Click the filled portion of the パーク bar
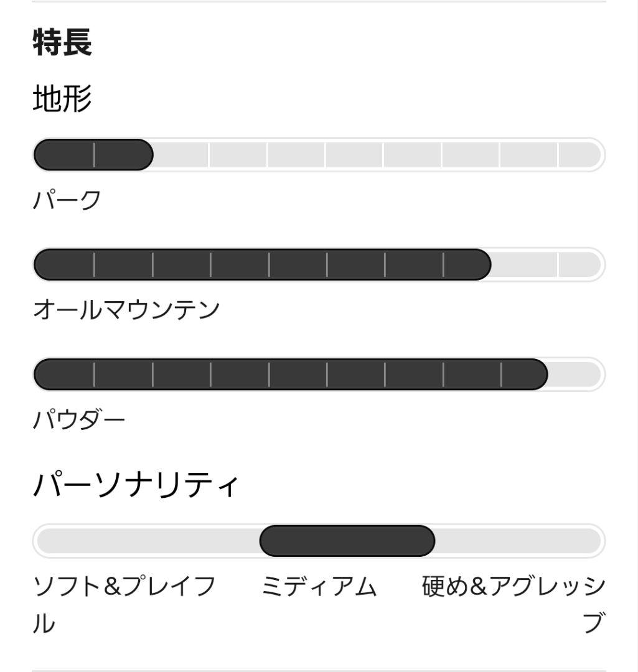 click(x=93, y=155)
